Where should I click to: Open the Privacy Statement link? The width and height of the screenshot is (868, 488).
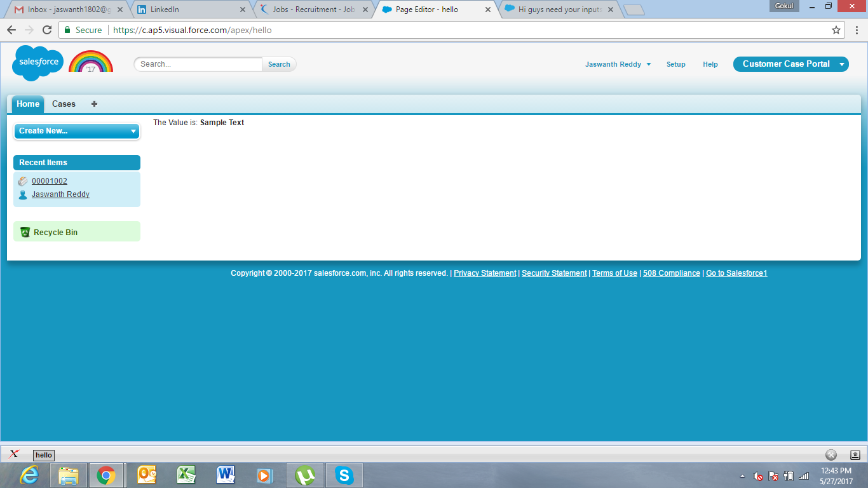click(x=485, y=273)
